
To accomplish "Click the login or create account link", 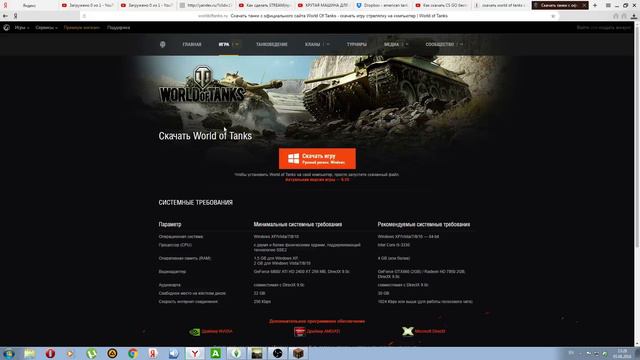I will click(603, 28).
